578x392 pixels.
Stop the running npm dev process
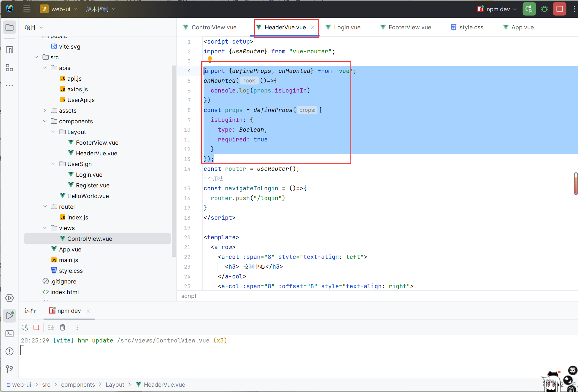560,9
